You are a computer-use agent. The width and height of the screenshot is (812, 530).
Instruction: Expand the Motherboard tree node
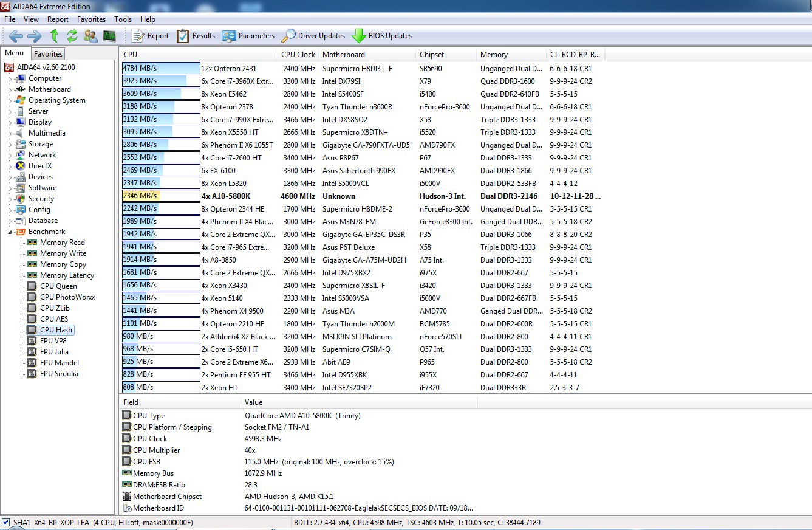pyautogui.click(x=10, y=90)
